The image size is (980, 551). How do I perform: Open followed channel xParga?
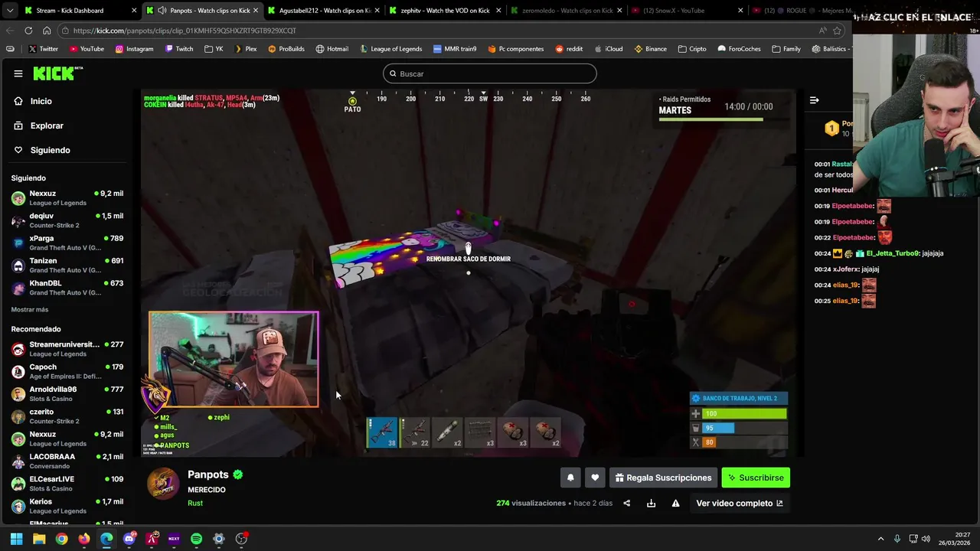pyautogui.click(x=67, y=243)
